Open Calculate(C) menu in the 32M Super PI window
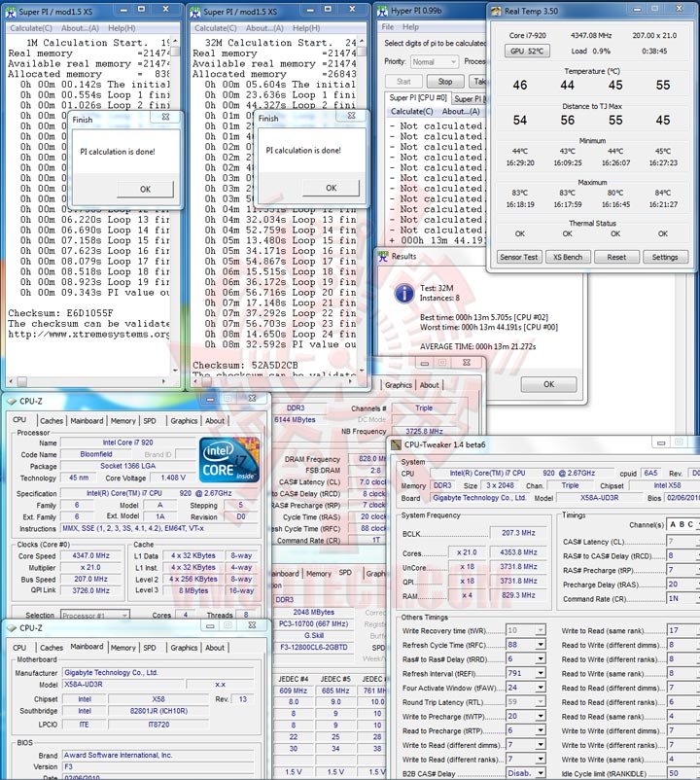 pos(215,28)
